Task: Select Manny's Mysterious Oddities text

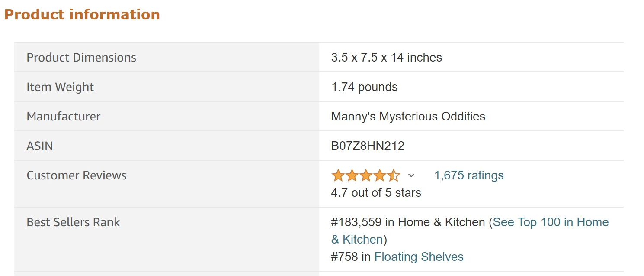Action: 408,117
